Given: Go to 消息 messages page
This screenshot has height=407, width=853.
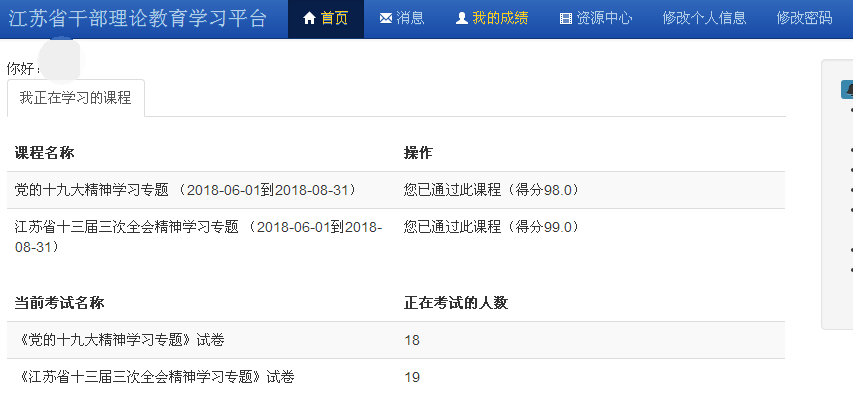Looking at the screenshot, I should 402,19.
